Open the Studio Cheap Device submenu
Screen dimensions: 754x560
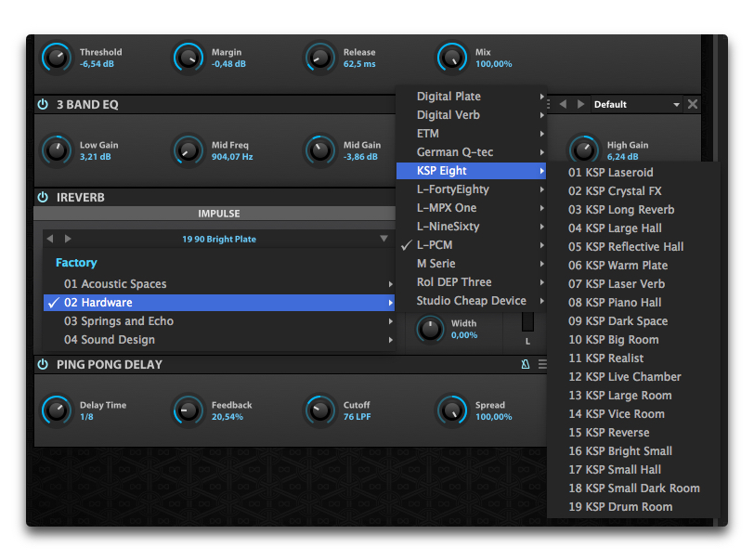(472, 301)
